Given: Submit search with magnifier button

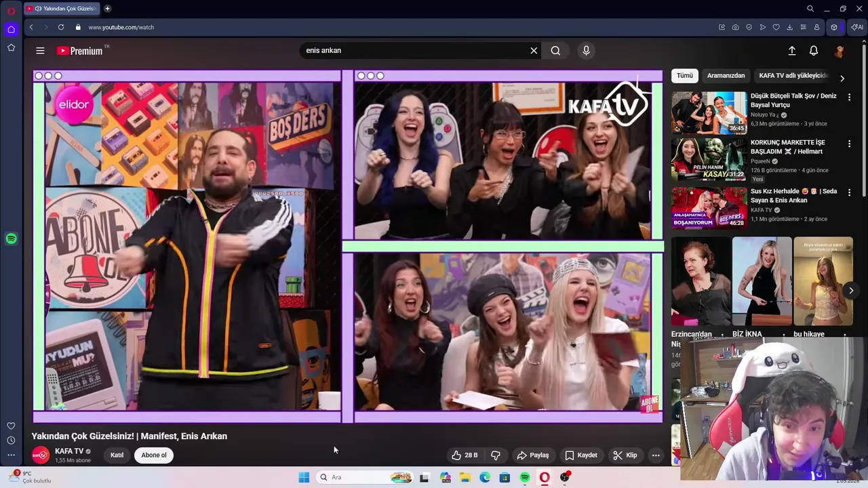Looking at the screenshot, I should tap(555, 50).
